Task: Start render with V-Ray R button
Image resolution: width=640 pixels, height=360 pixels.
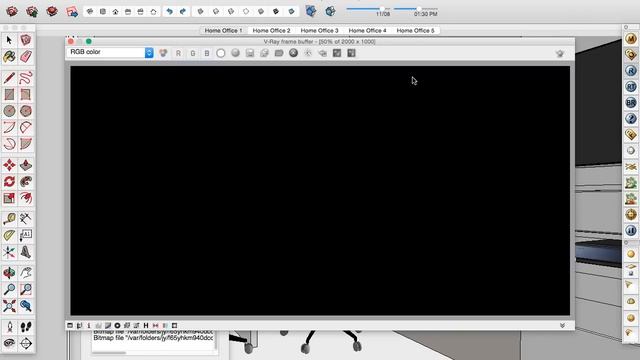Action: click(x=631, y=71)
